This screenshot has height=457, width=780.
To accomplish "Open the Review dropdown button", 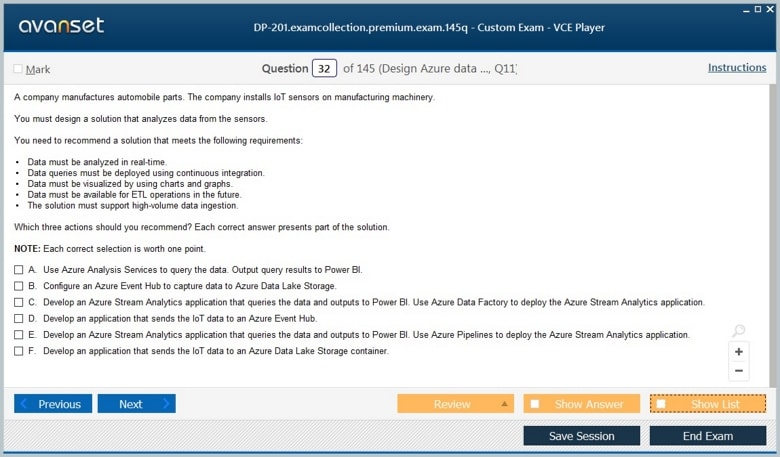I will [x=455, y=404].
